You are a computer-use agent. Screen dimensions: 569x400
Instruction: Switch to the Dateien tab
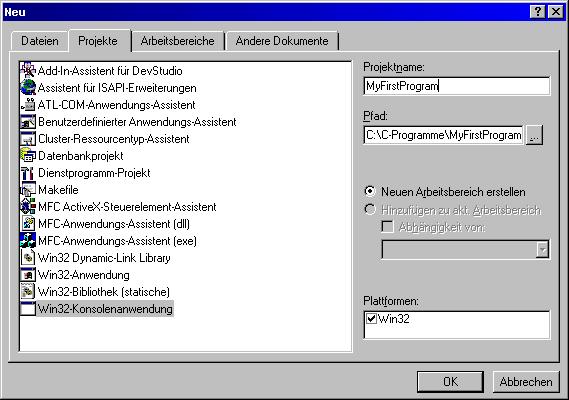[40, 41]
